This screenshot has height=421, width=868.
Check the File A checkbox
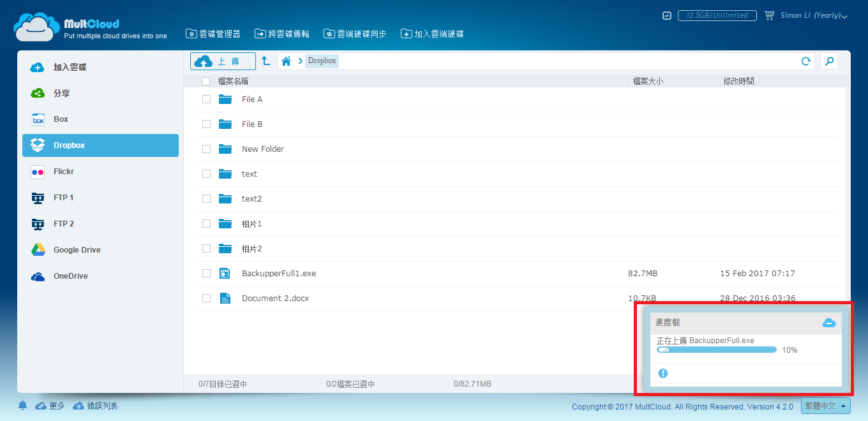[x=206, y=100]
